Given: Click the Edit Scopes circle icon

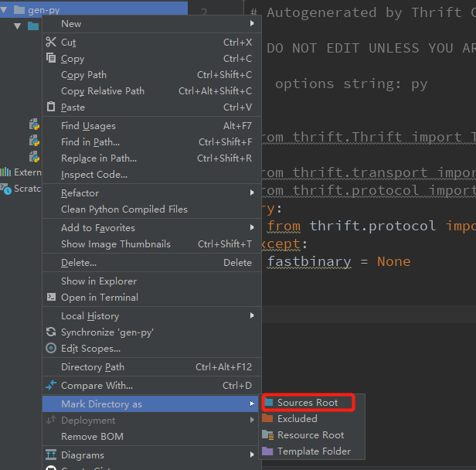Looking at the screenshot, I should pyautogui.click(x=51, y=348).
